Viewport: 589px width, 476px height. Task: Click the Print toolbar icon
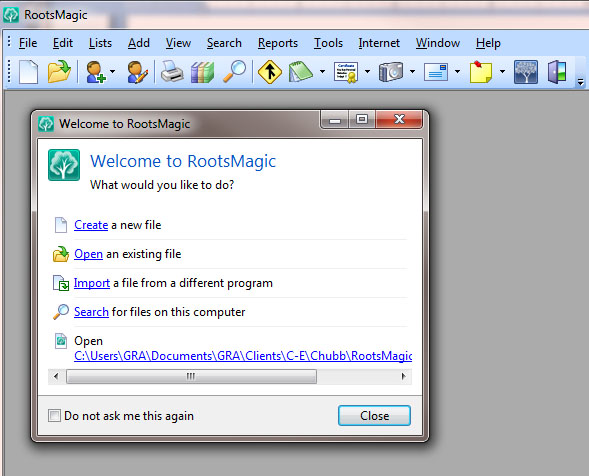click(172, 71)
